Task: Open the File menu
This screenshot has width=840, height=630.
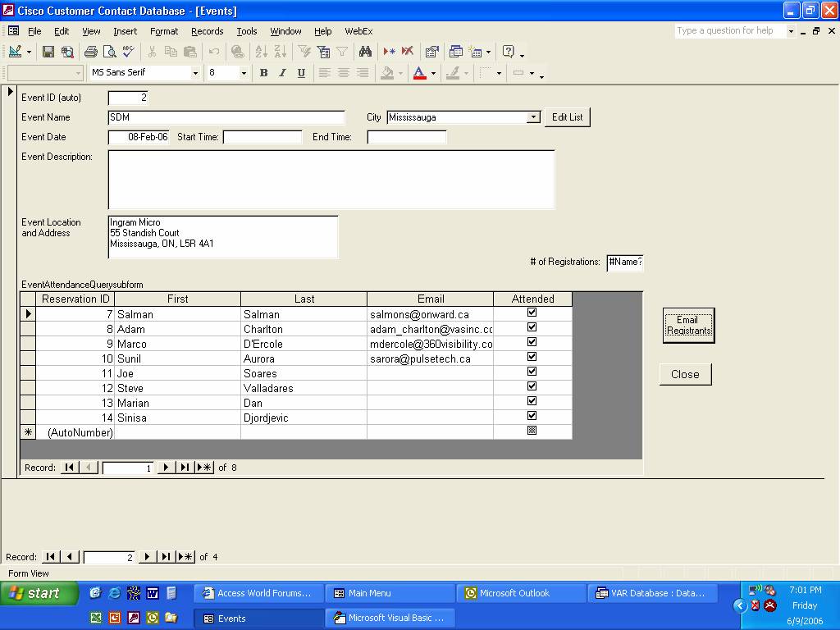Action: (x=34, y=31)
